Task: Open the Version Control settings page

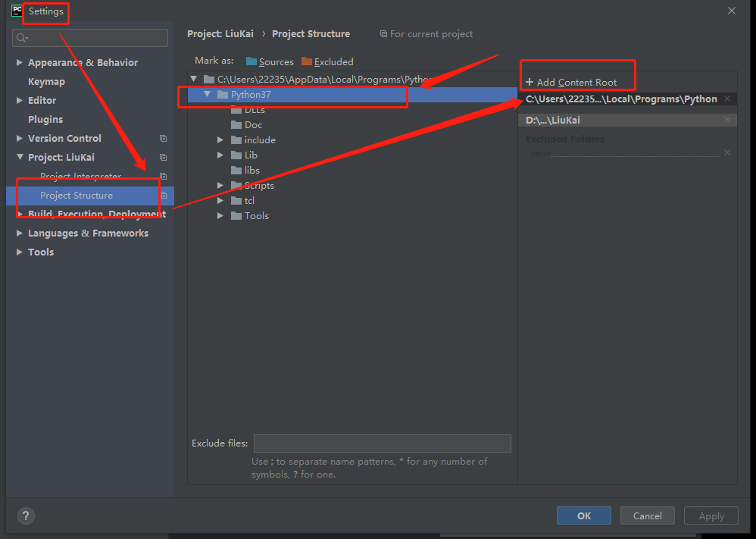Action: coord(64,139)
